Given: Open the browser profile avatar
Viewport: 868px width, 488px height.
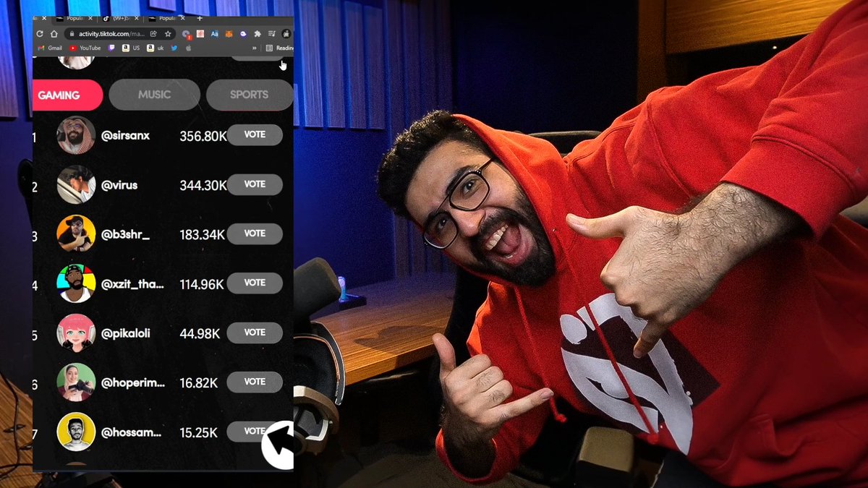Looking at the screenshot, I should (286, 33).
